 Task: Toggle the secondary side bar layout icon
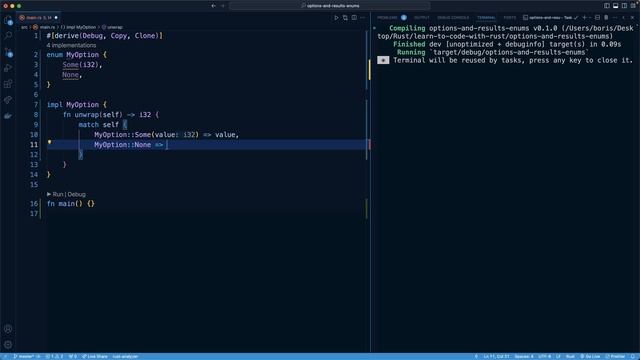coord(624,6)
